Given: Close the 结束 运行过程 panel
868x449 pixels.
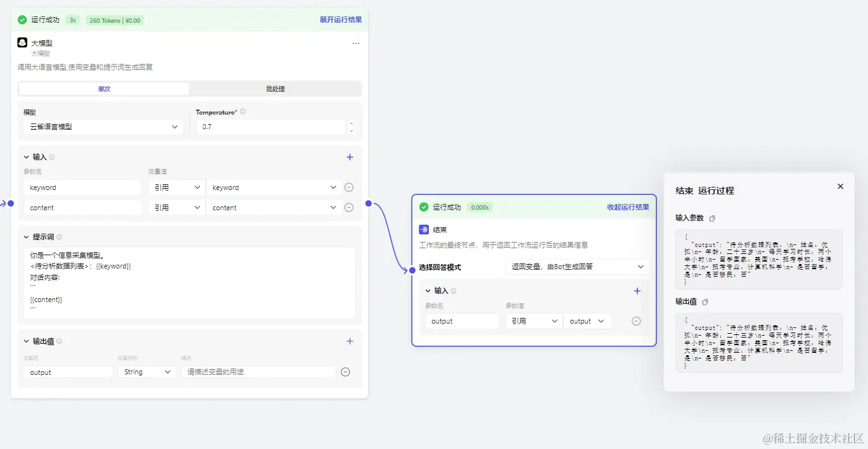Looking at the screenshot, I should point(841,187).
